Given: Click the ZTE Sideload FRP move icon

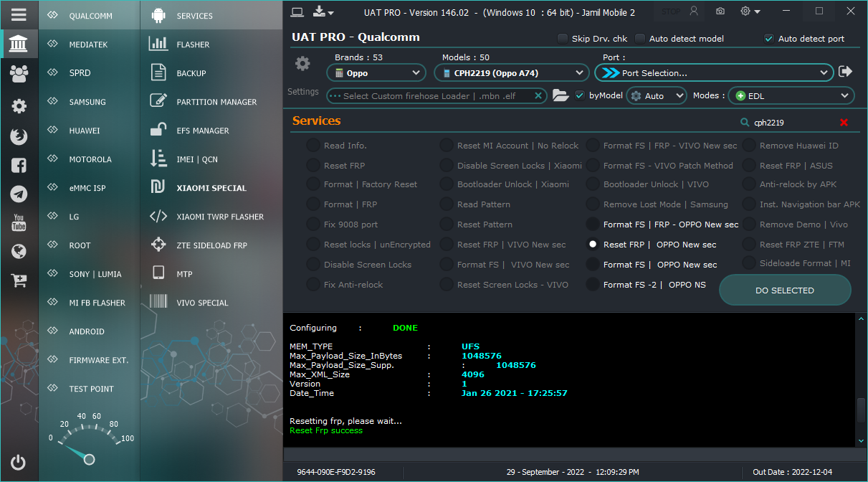Looking at the screenshot, I should click(x=158, y=245).
